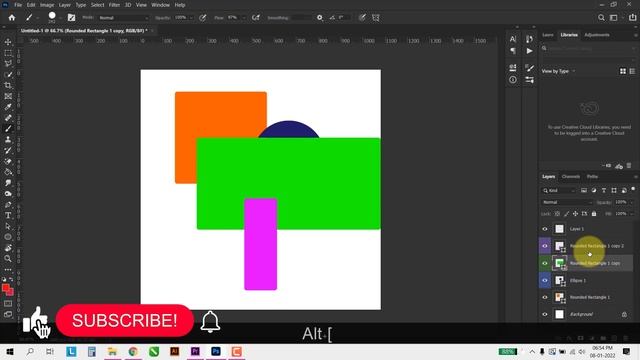Viewport: 640px width, 360px height.
Task: Open the Character panel icon
Action: pos(513,39)
